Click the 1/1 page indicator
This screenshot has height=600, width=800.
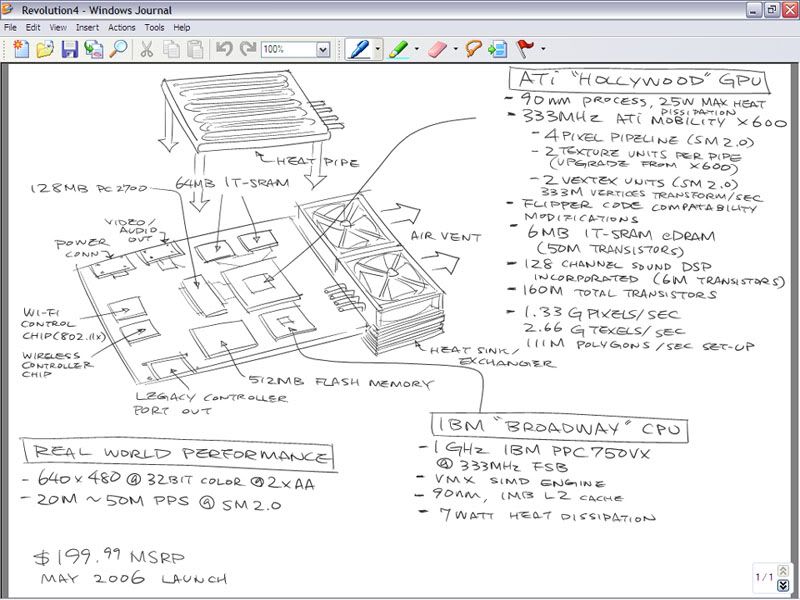(x=764, y=577)
